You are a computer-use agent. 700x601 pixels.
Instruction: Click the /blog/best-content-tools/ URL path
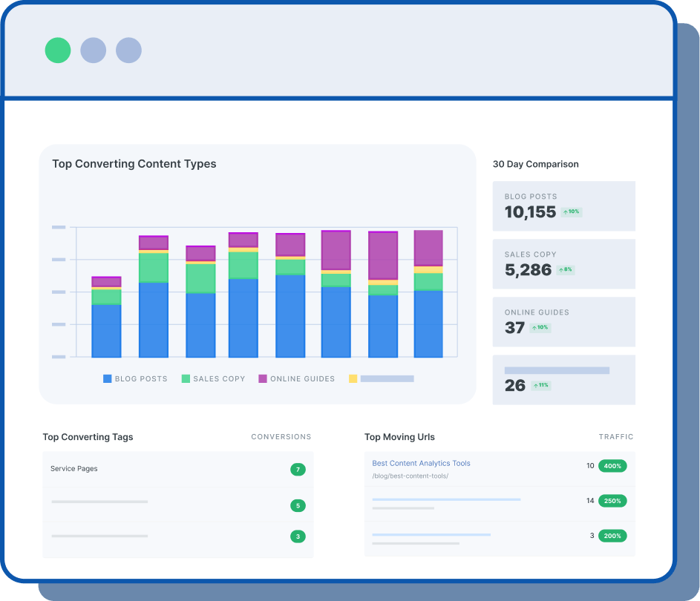point(410,476)
